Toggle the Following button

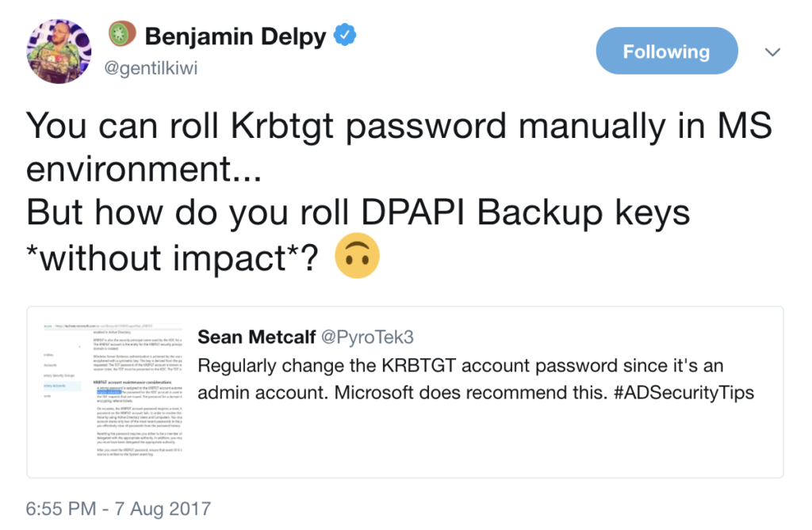click(x=666, y=52)
